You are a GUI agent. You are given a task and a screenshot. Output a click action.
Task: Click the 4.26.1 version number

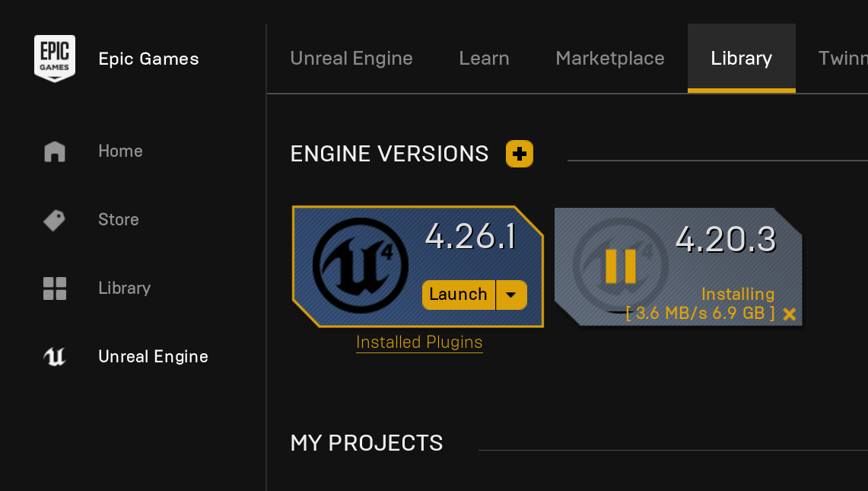click(x=471, y=237)
